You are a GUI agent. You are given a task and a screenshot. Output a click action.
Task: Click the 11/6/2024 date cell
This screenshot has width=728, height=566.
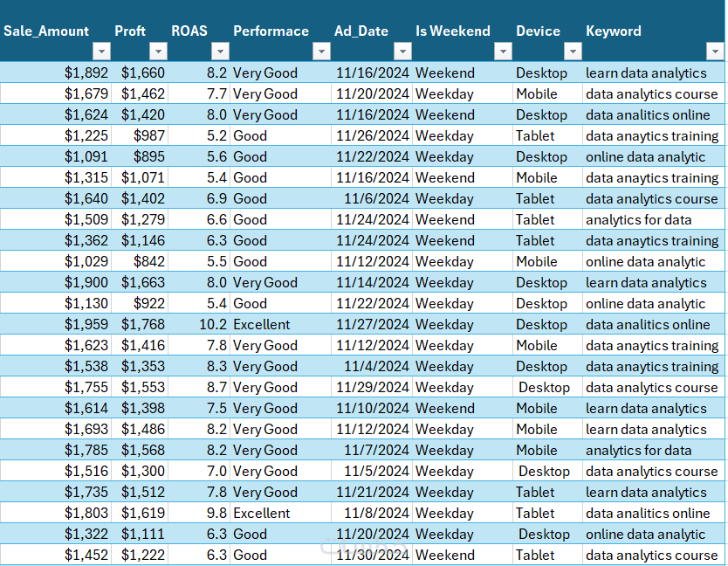click(372, 198)
